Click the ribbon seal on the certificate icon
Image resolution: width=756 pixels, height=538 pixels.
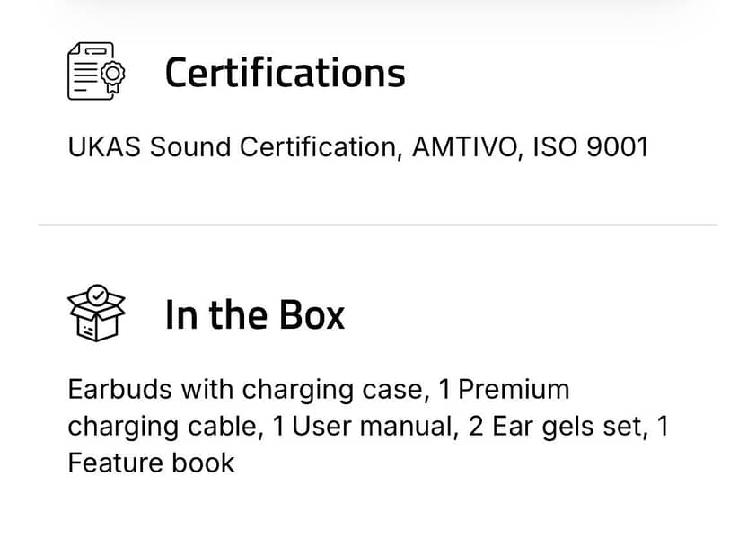(113, 80)
